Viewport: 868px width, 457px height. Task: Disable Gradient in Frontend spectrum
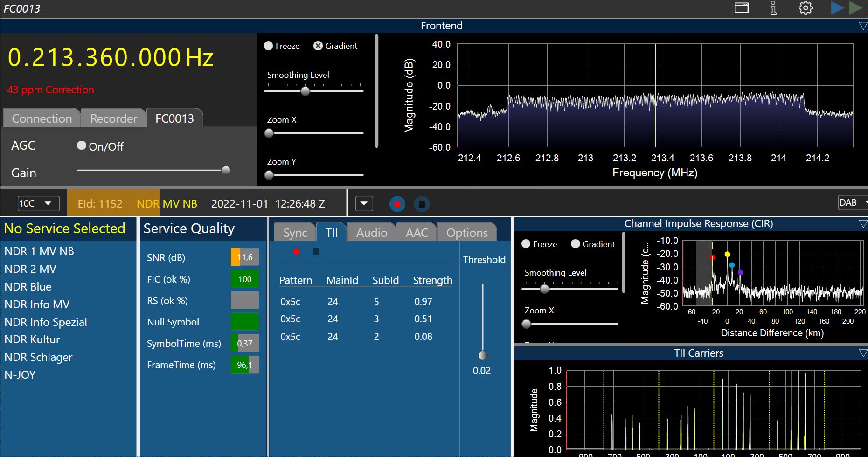click(318, 46)
